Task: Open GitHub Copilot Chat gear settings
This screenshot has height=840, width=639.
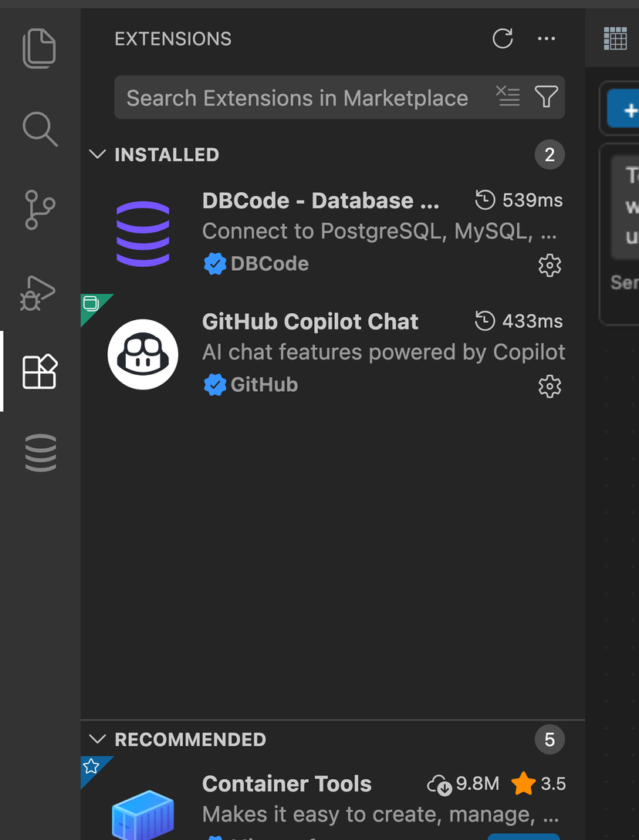Action: (x=549, y=386)
